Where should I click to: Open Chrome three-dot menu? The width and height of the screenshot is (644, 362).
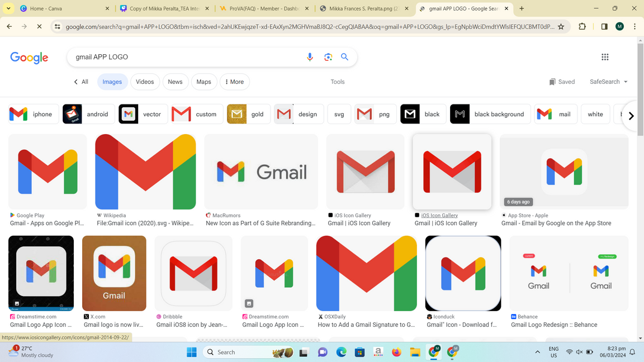(x=635, y=27)
